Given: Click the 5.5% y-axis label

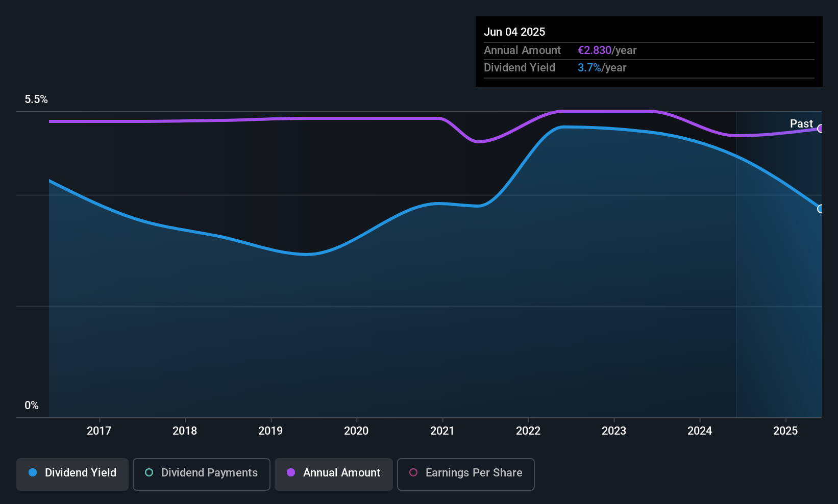Looking at the screenshot, I should (36, 99).
